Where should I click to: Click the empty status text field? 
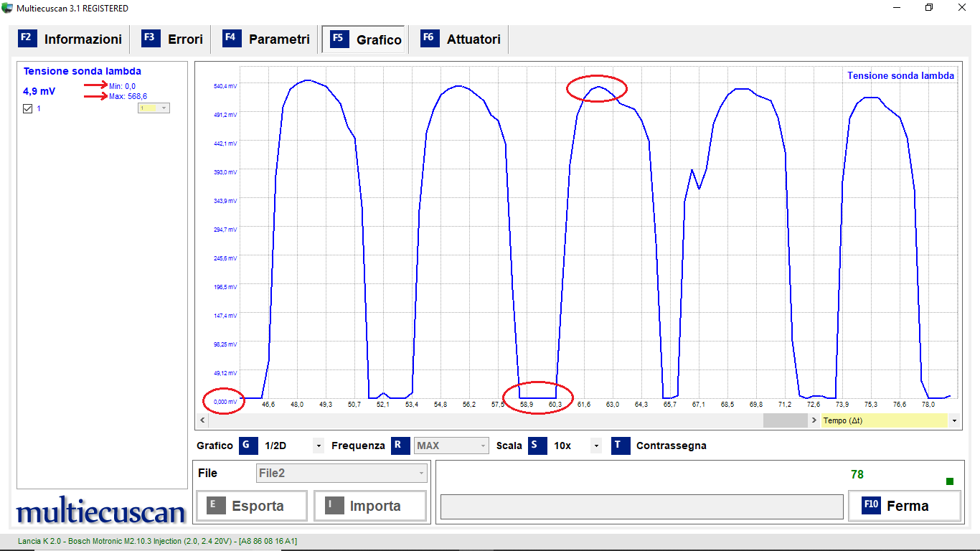(x=641, y=507)
